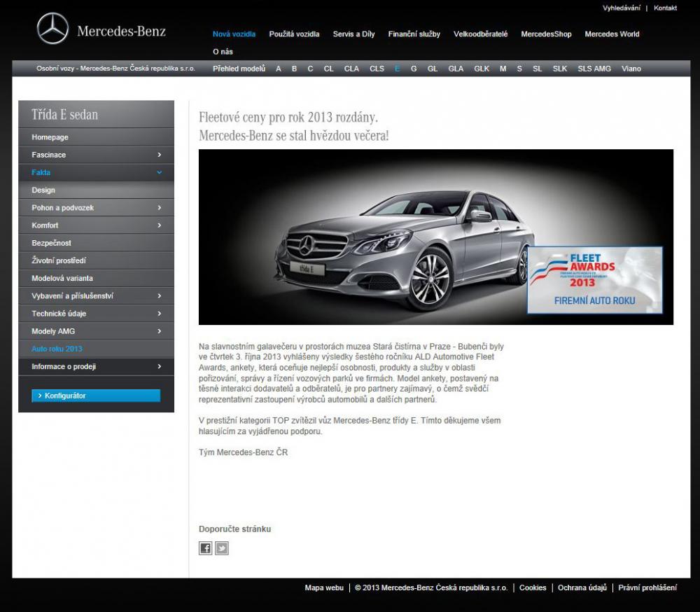Image resolution: width=700 pixels, height=612 pixels.
Task: Open Životní prostředí sidebar item
Action: pos(96,260)
